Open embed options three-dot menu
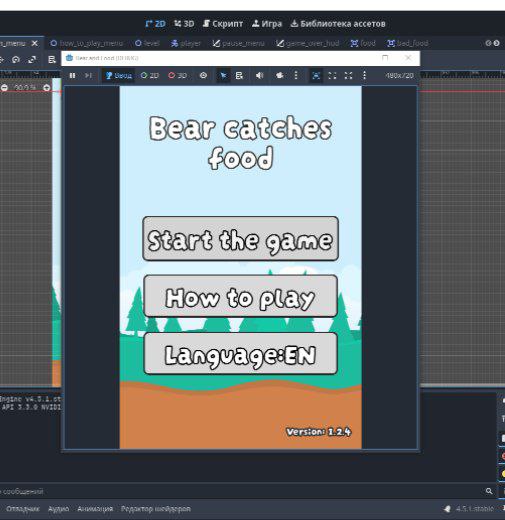The width and height of the screenshot is (505, 520). click(364, 76)
